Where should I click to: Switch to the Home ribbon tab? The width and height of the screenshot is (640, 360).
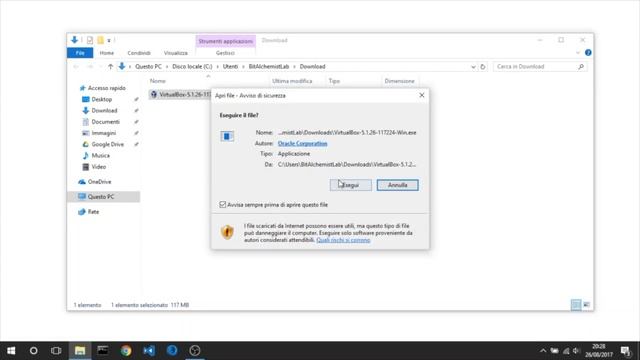tap(107, 53)
